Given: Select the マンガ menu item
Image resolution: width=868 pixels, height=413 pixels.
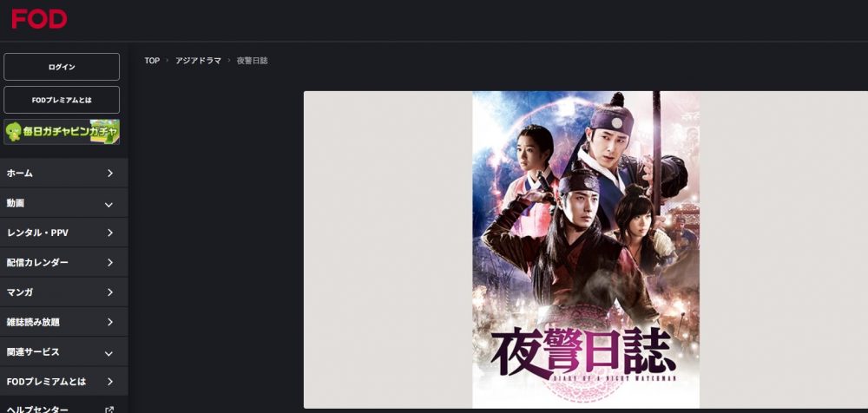Looking at the screenshot, I should pyautogui.click(x=63, y=292).
